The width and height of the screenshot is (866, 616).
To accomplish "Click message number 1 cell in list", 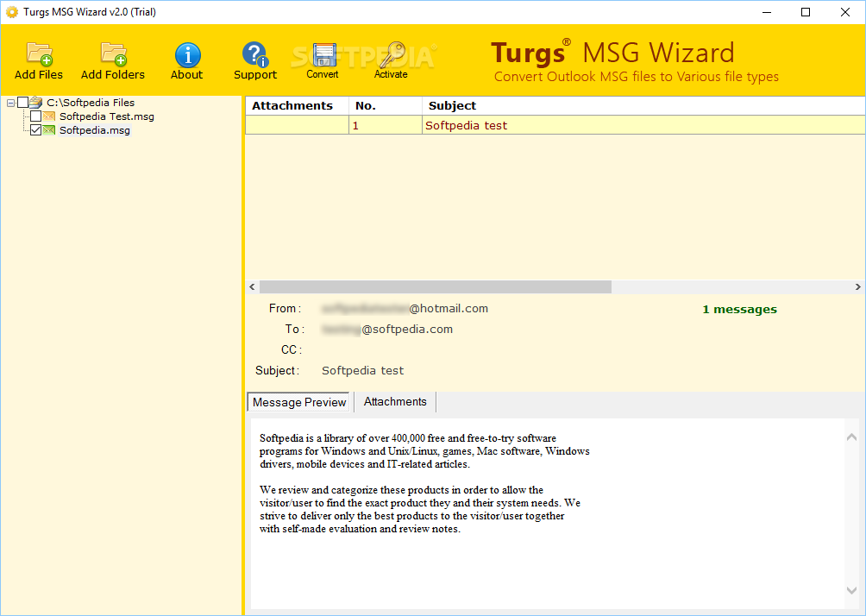I will 386,125.
